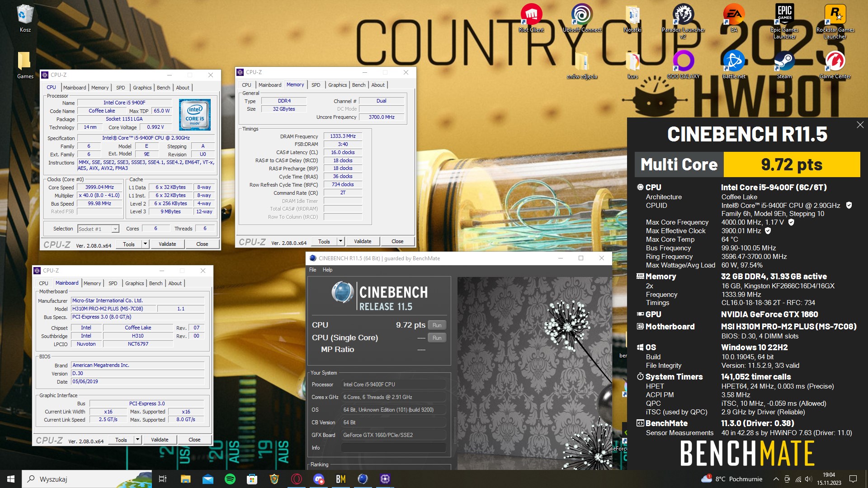
Task: Click the Windows Start button
Action: coord(11,479)
